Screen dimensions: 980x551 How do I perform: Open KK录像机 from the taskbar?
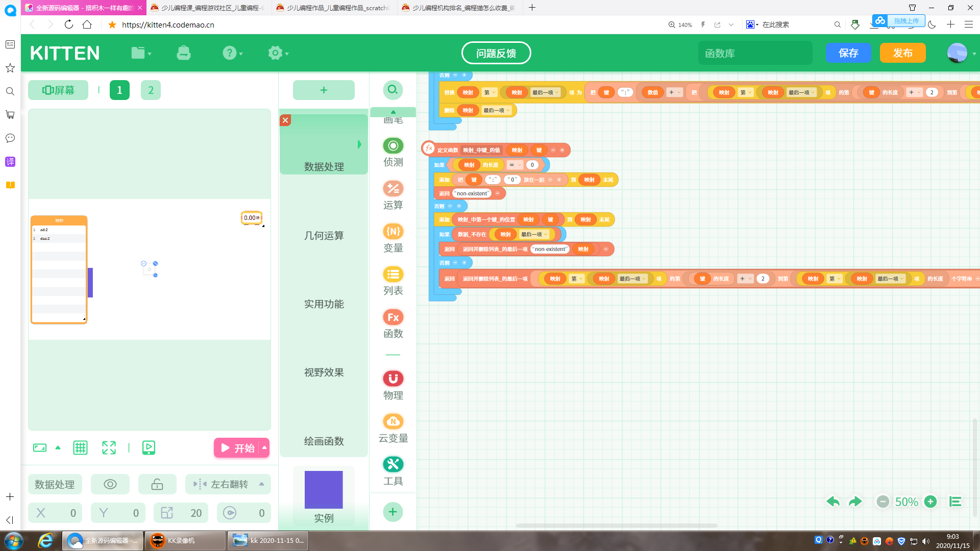185,541
